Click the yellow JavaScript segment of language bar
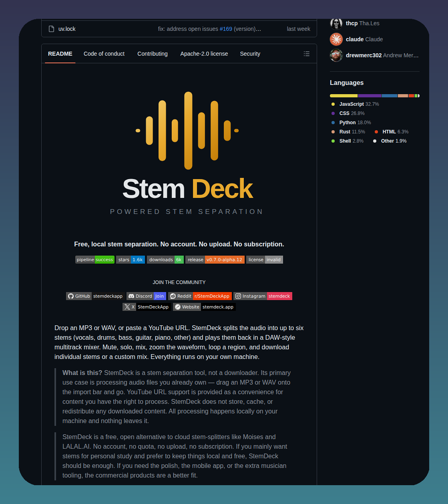 tap(344, 96)
